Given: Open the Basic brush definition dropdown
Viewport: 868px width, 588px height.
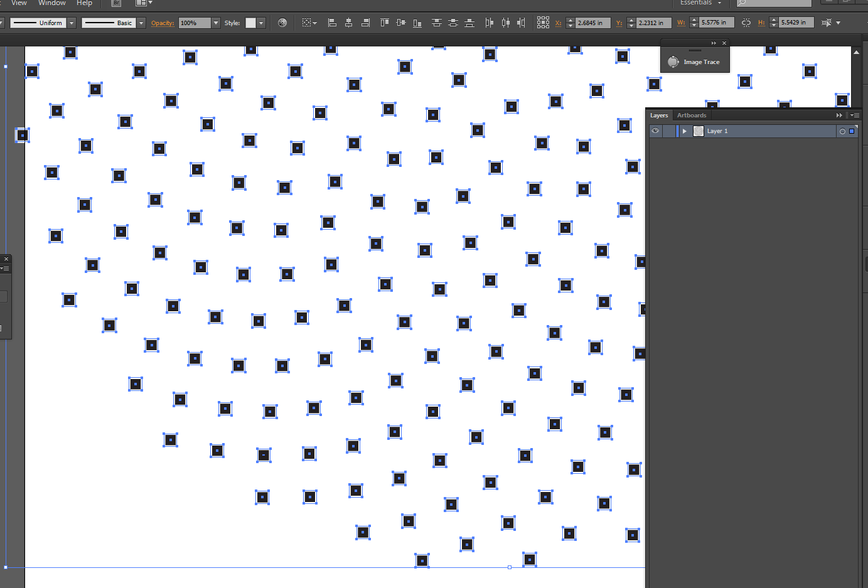Looking at the screenshot, I should click(141, 23).
